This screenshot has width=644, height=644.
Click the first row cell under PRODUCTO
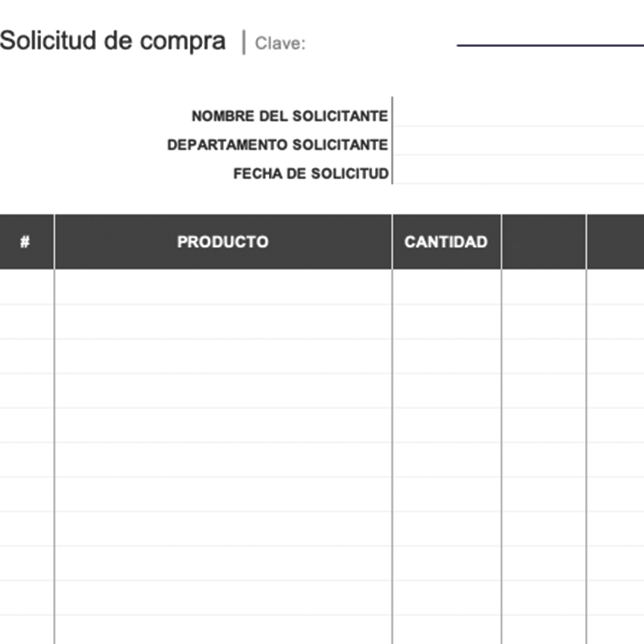click(223, 287)
